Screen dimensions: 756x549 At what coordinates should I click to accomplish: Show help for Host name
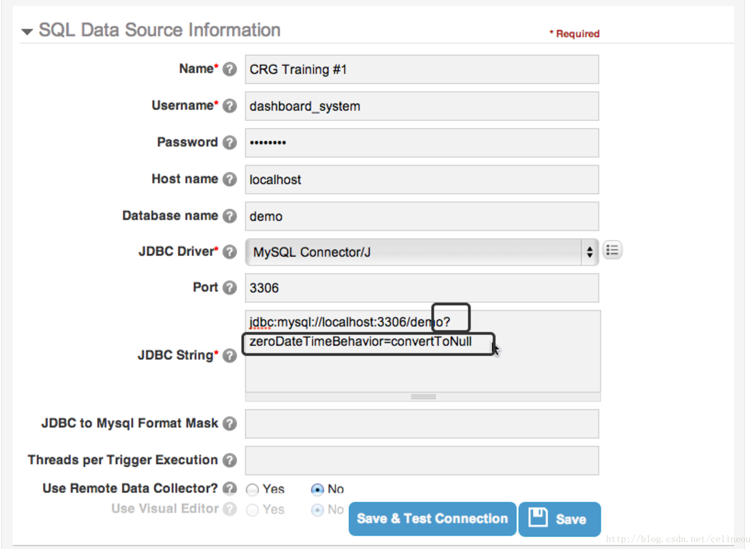[x=230, y=179]
